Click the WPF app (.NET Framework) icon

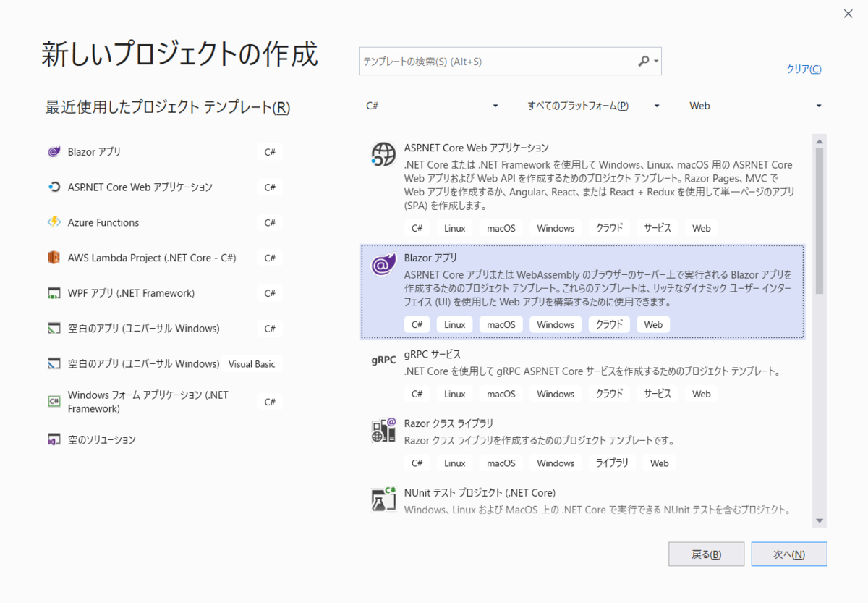point(54,293)
